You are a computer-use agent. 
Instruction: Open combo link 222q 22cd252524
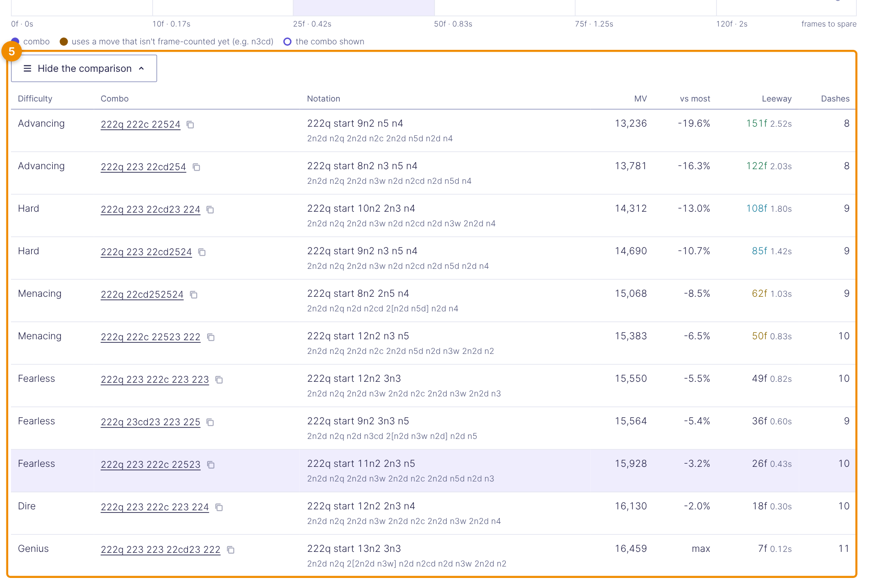click(142, 294)
